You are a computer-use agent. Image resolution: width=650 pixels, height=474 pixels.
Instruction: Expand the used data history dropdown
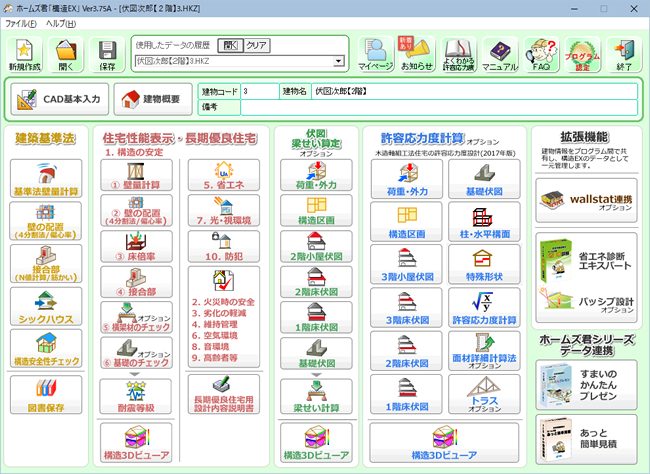339,61
